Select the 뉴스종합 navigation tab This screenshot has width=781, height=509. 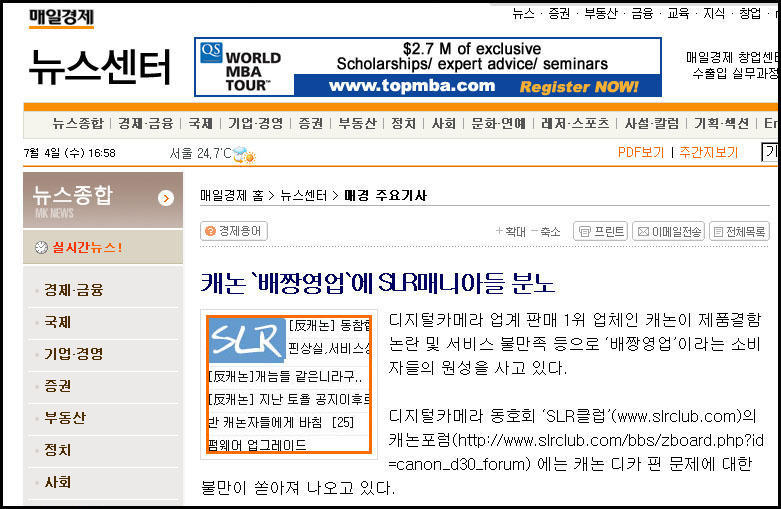(78, 123)
